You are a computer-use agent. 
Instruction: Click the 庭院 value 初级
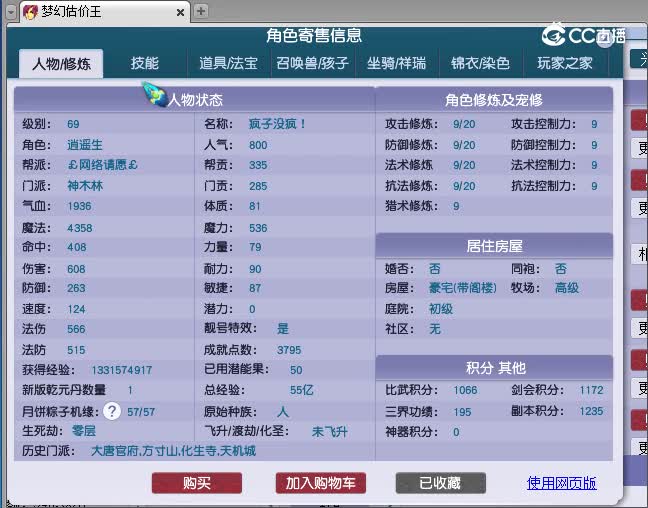coord(441,309)
